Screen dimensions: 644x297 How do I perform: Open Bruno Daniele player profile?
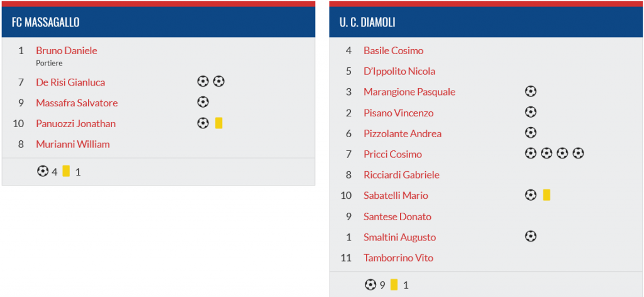[x=67, y=50]
